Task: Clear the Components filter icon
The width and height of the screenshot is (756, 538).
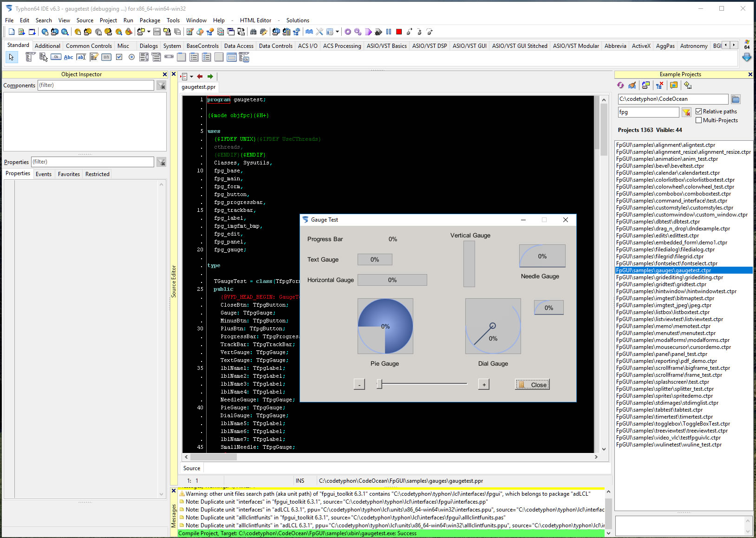Action: 161,85
